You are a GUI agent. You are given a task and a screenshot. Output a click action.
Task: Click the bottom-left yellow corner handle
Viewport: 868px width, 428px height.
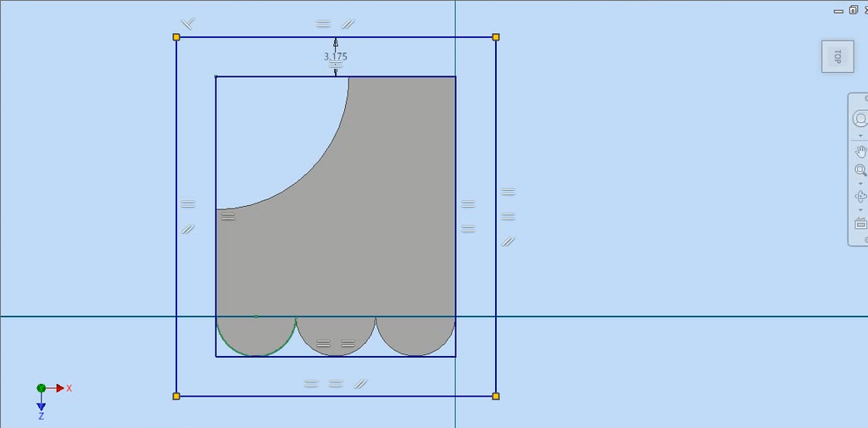coord(176,396)
